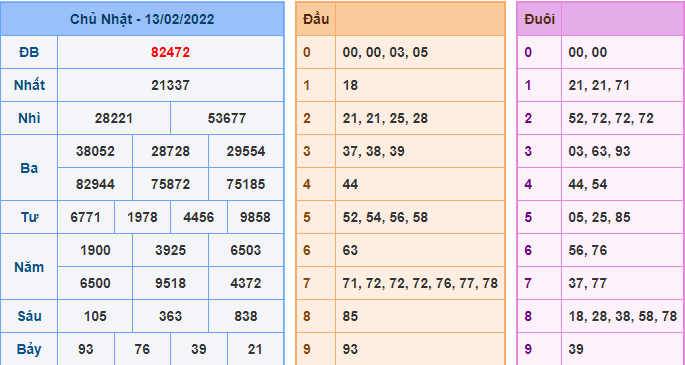Image resolution: width=685 pixels, height=365 pixels.
Task: Select Tư prize number 1978
Action: [142, 217]
